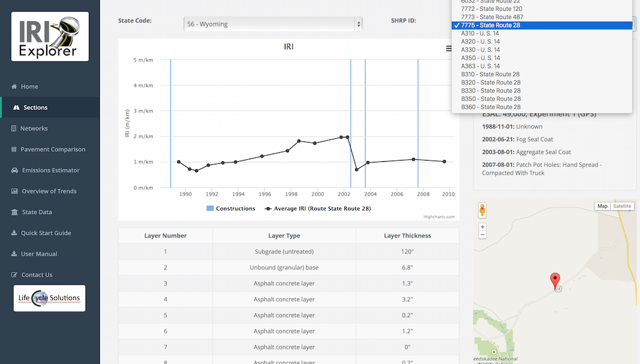Zoom in on the map
This screenshot has height=364, width=640.
[483, 227]
